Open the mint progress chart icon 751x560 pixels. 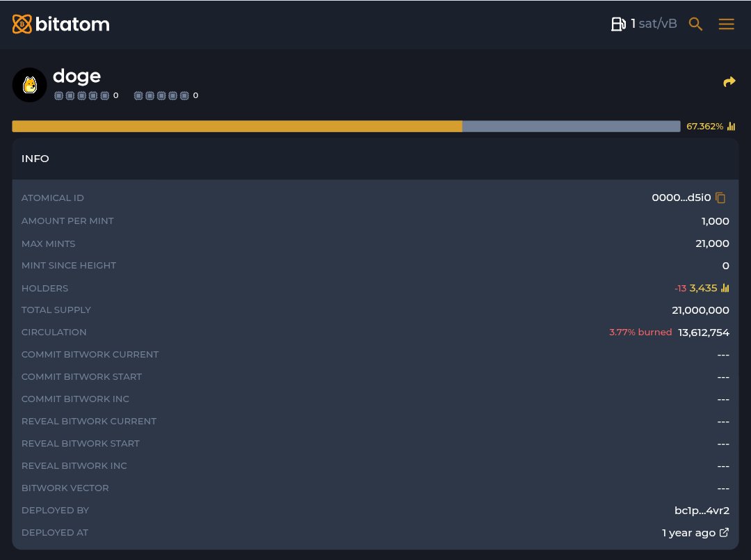coord(731,126)
